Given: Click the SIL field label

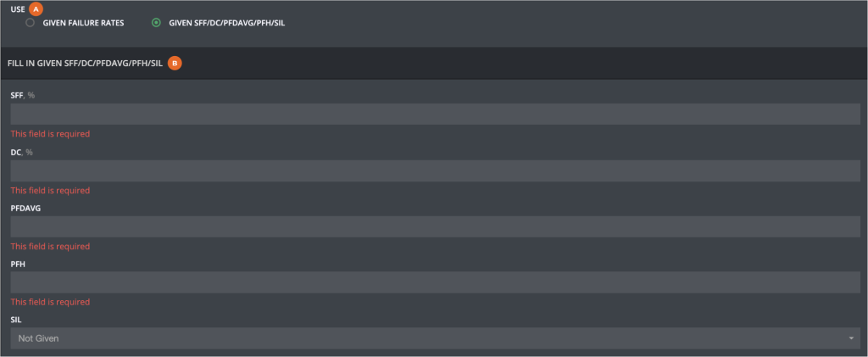Looking at the screenshot, I should coord(16,321).
